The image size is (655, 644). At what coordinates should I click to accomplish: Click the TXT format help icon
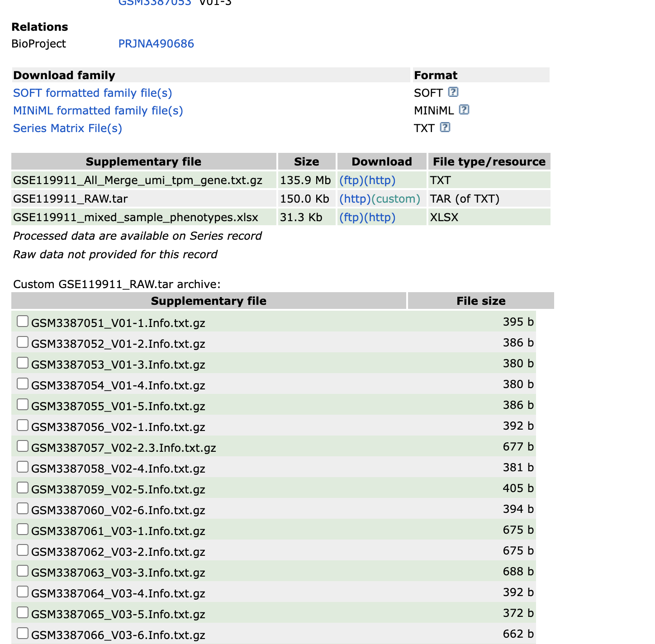445,128
